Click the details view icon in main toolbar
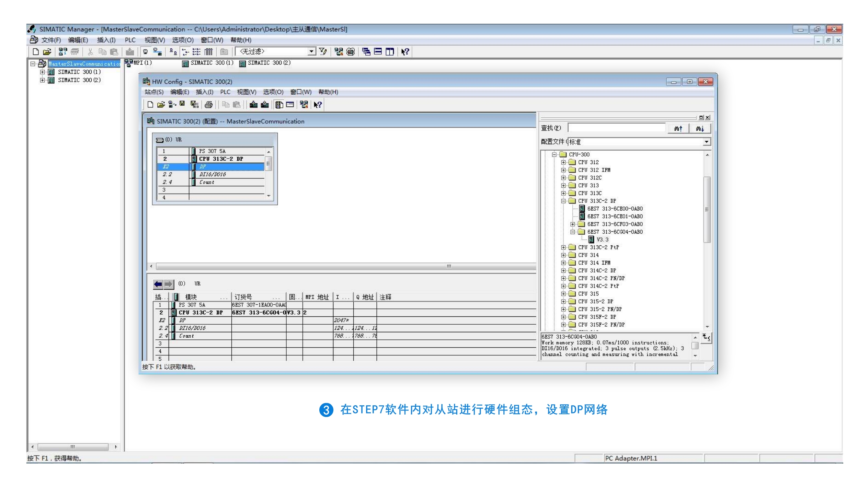 (208, 51)
